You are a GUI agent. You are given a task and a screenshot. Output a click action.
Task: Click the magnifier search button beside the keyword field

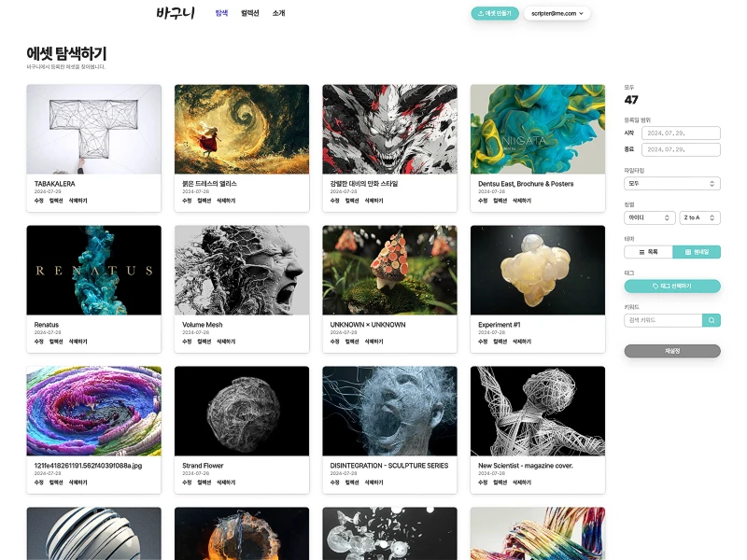(712, 320)
